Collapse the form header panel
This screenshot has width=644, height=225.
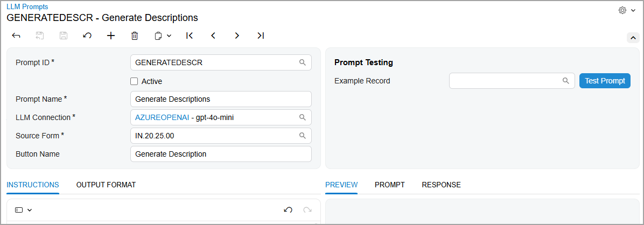coord(633,38)
